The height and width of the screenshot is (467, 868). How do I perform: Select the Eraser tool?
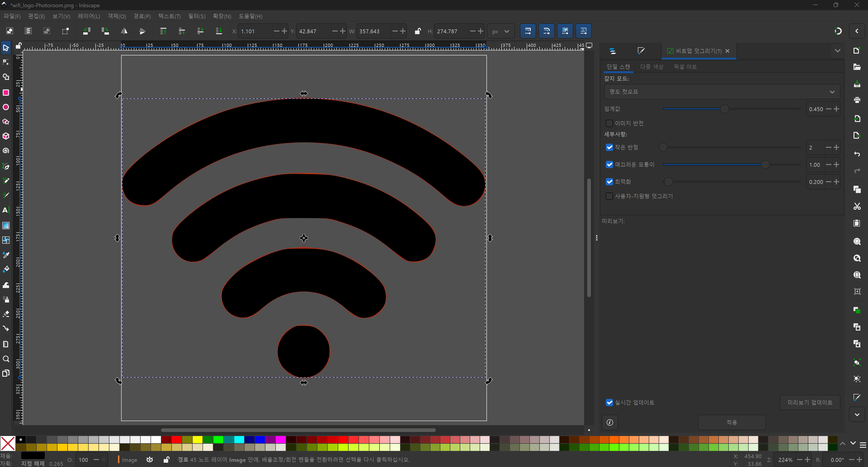click(6, 314)
